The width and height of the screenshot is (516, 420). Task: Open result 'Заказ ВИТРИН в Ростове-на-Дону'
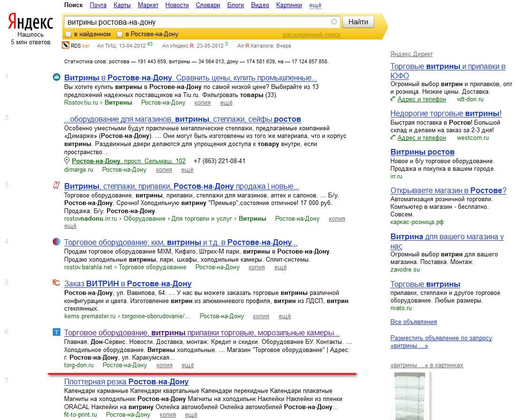(x=127, y=284)
